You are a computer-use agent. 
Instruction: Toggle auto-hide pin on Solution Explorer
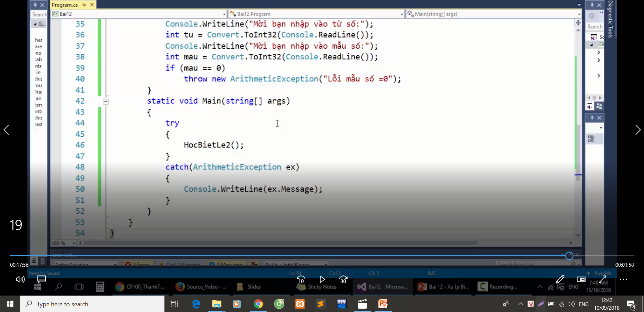point(592,5)
